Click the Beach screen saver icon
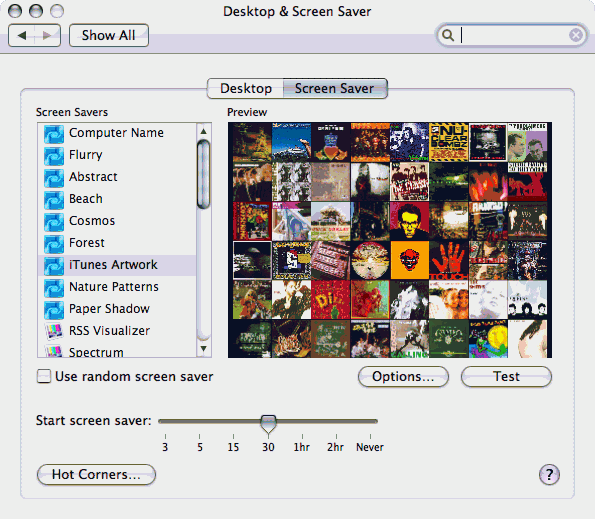The width and height of the screenshot is (595, 519). pos(54,200)
